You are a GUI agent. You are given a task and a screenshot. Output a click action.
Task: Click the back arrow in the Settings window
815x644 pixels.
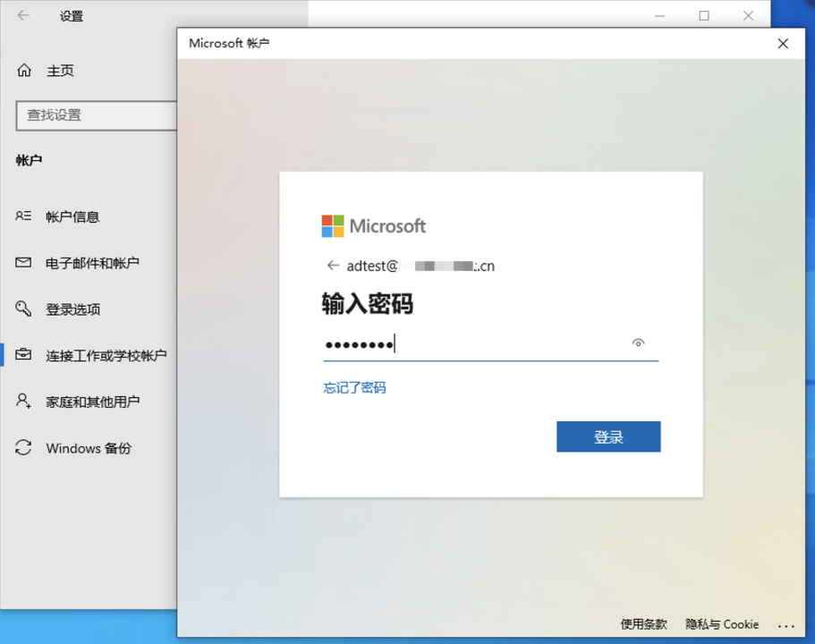23,15
